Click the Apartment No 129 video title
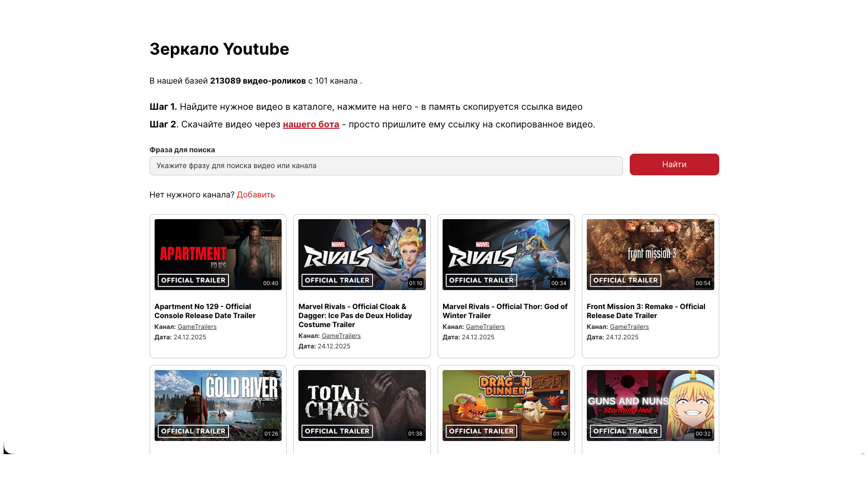The width and height of the screenshot is (868, 488). (205, 311)
